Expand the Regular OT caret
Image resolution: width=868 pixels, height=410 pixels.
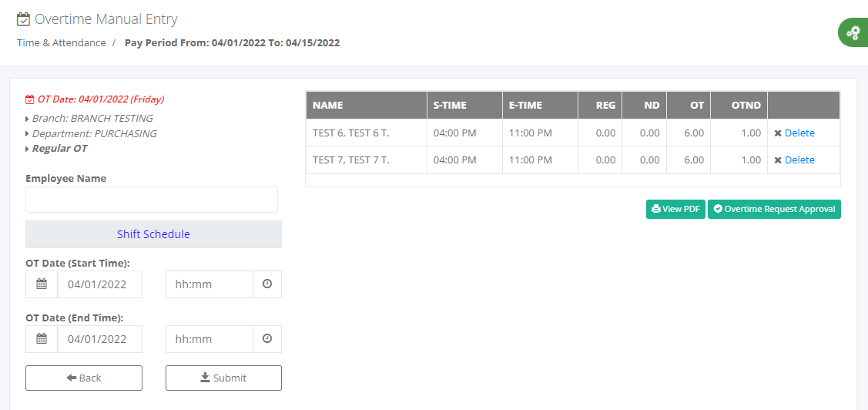[28, 149]
